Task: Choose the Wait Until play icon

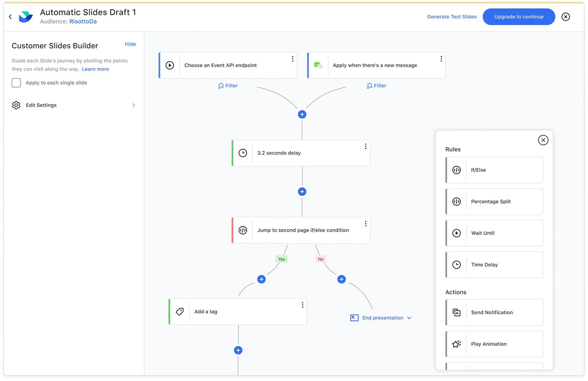Action: point(456,233)
